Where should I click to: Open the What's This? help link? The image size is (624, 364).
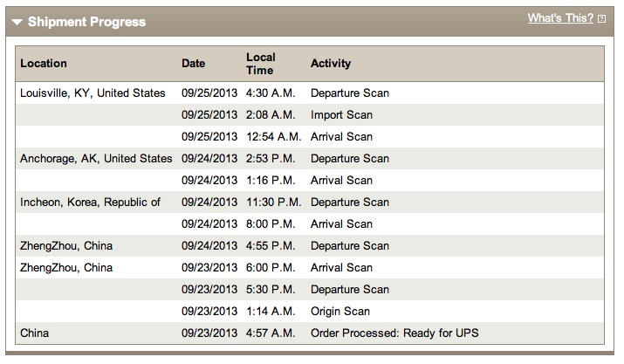(x=560, y=18)
